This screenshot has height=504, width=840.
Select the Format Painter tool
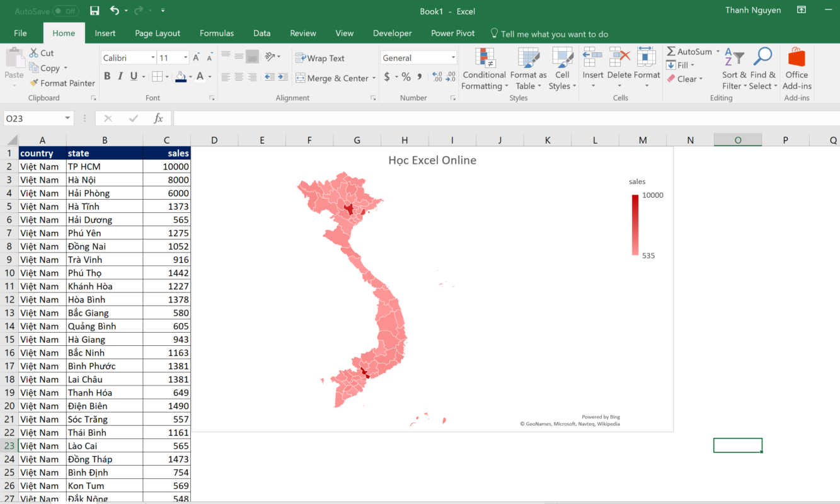[62, 83]
